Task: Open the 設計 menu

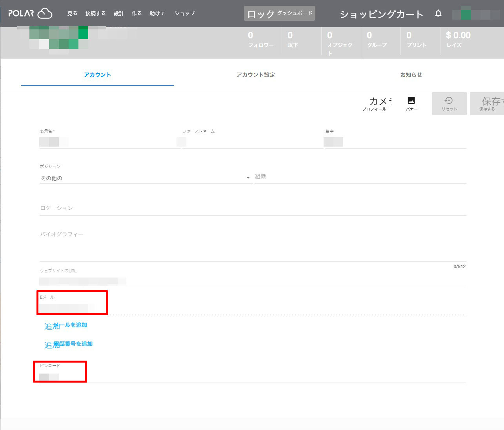Action: 118,13
